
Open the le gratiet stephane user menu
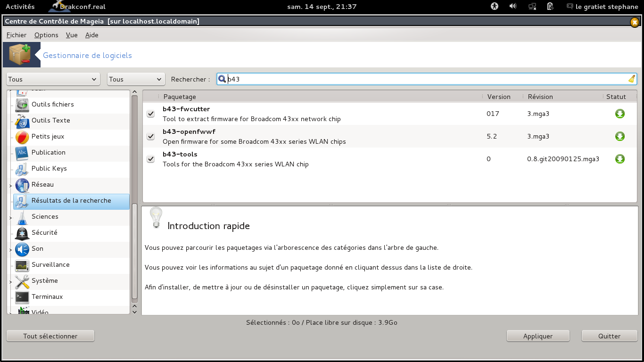point(602,7)
